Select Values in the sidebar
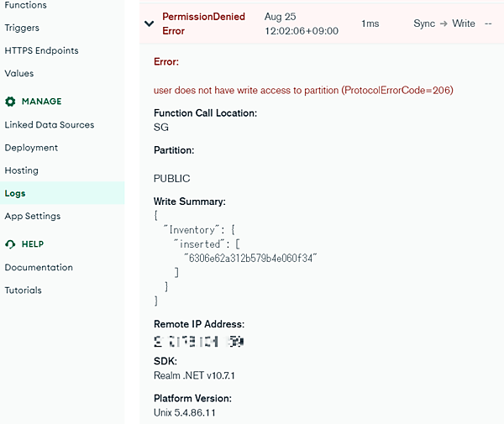 pyautogui.click(x=19, y=73)
